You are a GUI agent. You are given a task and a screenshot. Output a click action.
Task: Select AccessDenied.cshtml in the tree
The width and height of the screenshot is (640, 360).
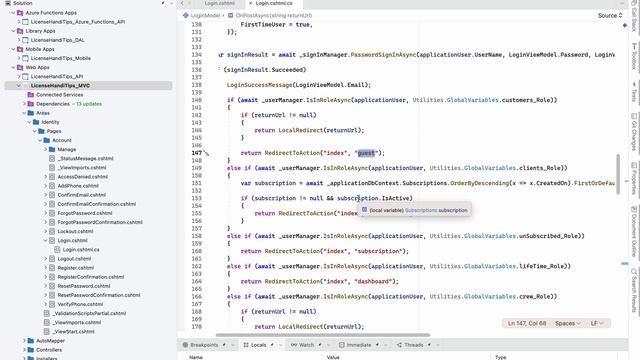(82, 177)
